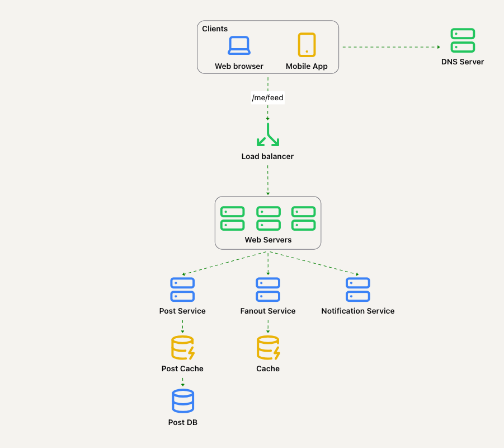Image resolution: width=504 pixels, height=448 pixels.
Task: Select the middle Web Servers icon
Action: [x=268, y=218]
